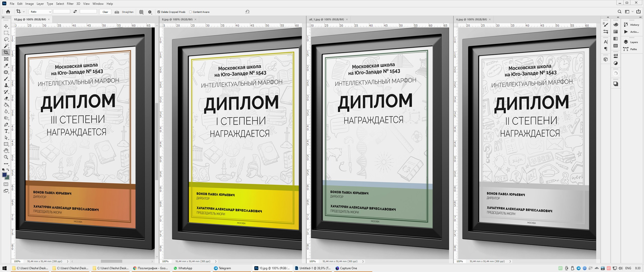This screenshot has width=644, height=272.
Task: Select the Horizontal Type tool
Action: coord(6,131)
